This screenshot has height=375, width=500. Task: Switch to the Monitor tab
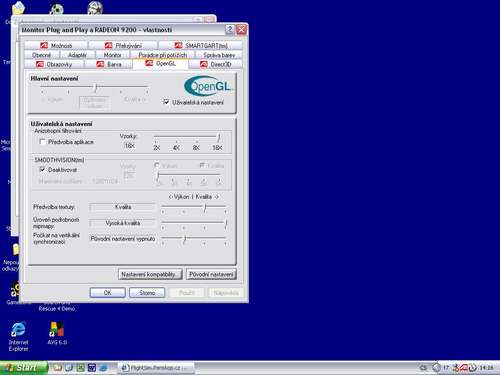click(x=112, y=55)
